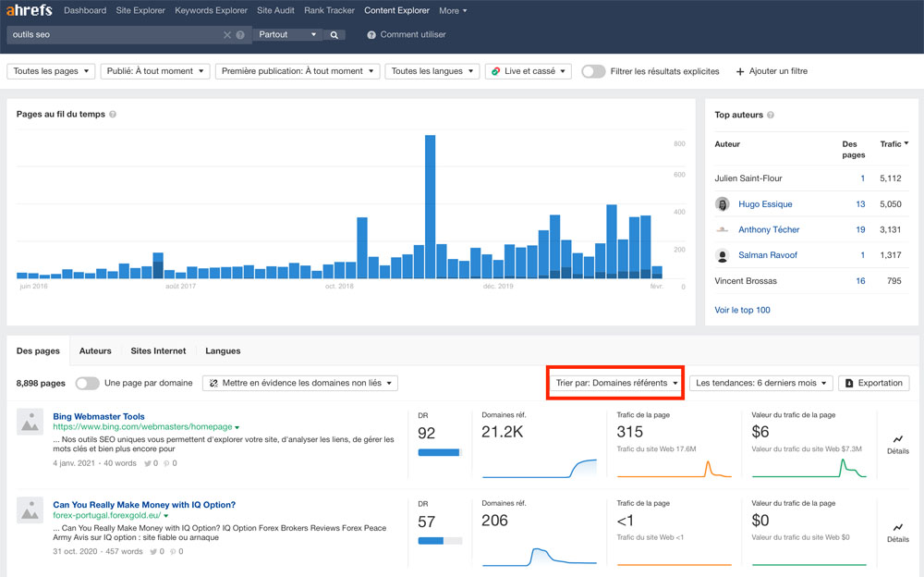Open Salman Ravoof author link

coord(768,255)
